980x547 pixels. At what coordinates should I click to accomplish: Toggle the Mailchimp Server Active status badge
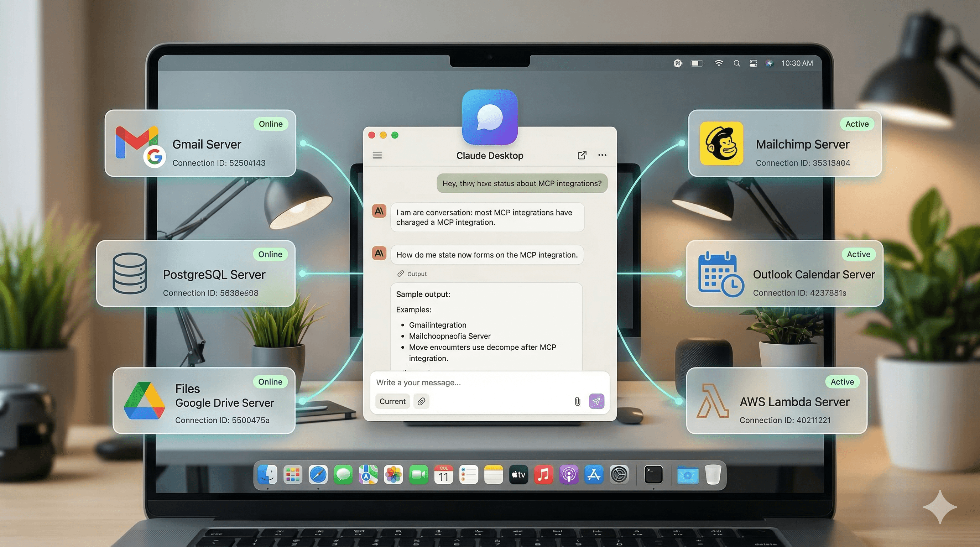856,124
